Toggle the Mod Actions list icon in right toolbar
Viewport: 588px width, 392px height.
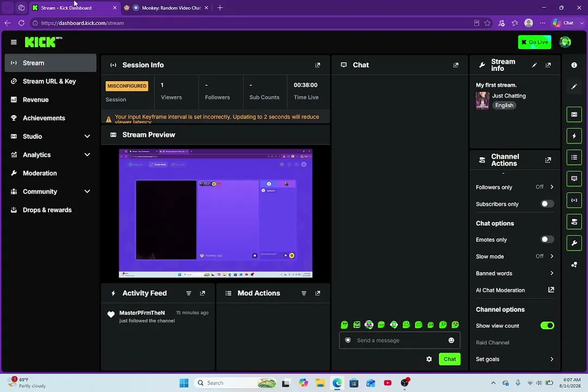[574, 157]
